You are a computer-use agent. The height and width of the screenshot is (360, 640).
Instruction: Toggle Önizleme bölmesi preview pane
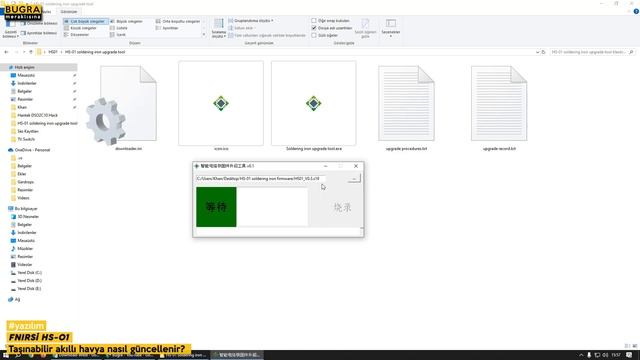39,24
